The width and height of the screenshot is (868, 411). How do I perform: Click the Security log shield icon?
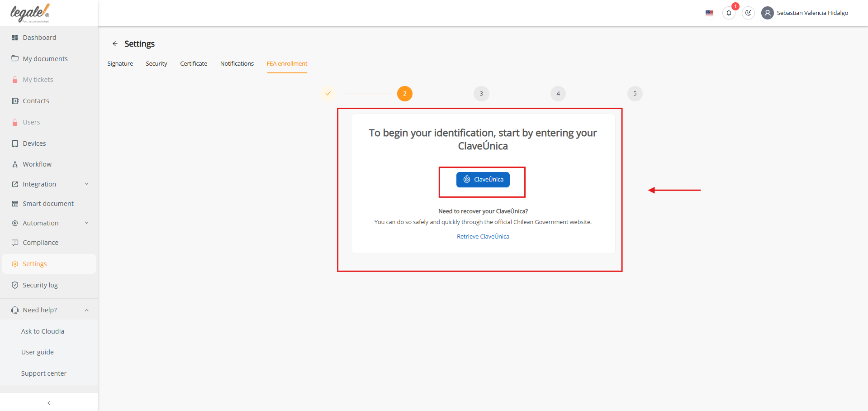[x=15, y=285]
